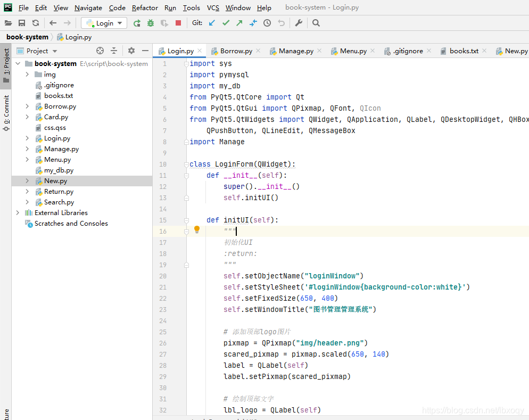Expand Card.py structure in tree
Screen dimensions: 529x420
(x=27, y=117)
